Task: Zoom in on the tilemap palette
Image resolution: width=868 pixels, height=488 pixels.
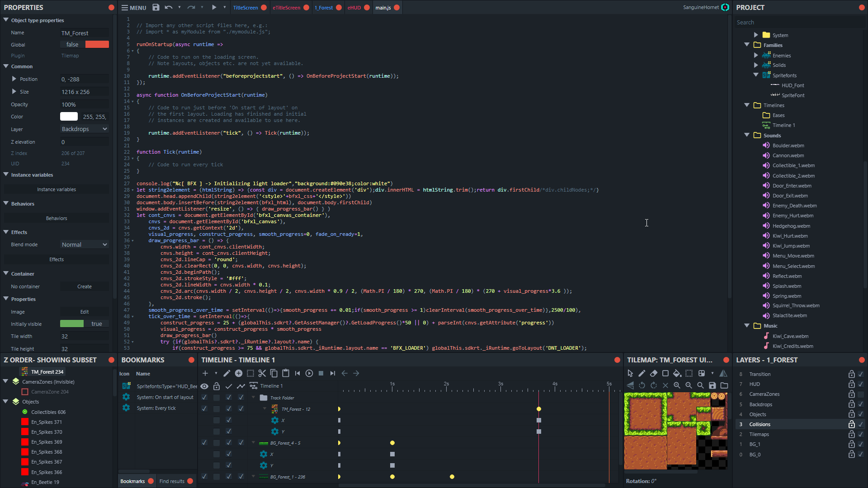Action: coord(677,385)
